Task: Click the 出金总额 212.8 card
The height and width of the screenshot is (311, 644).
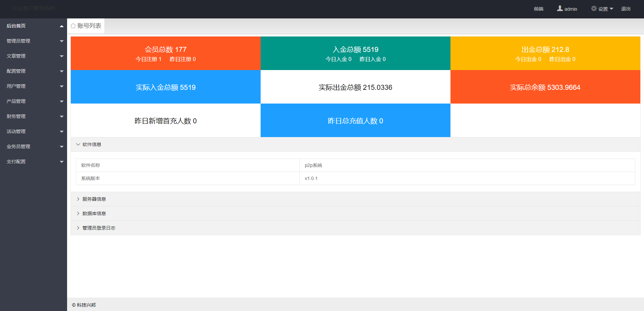Action: [x=545, y=53]
